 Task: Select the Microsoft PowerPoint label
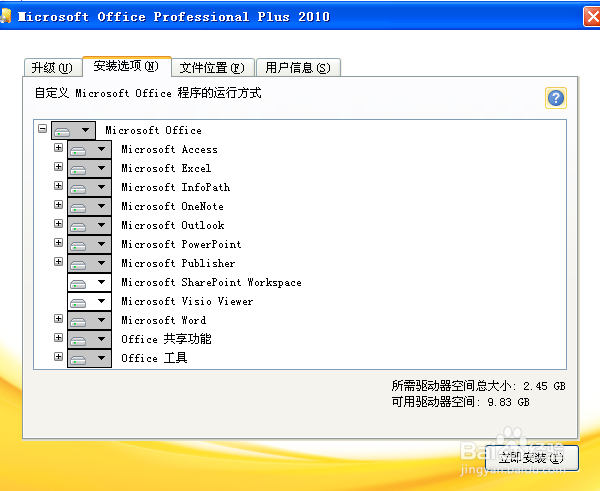tap(181, 244)
